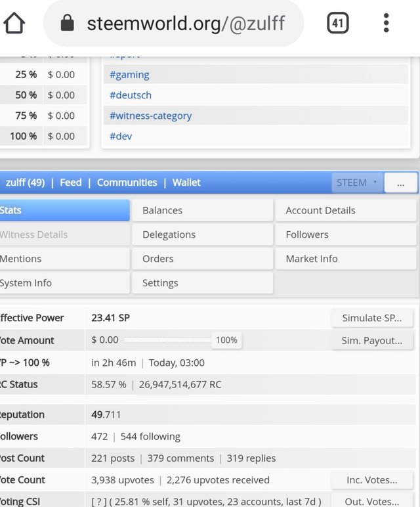
Task: Switch to the Witness Details tab
Action: (x=64, y=234)
